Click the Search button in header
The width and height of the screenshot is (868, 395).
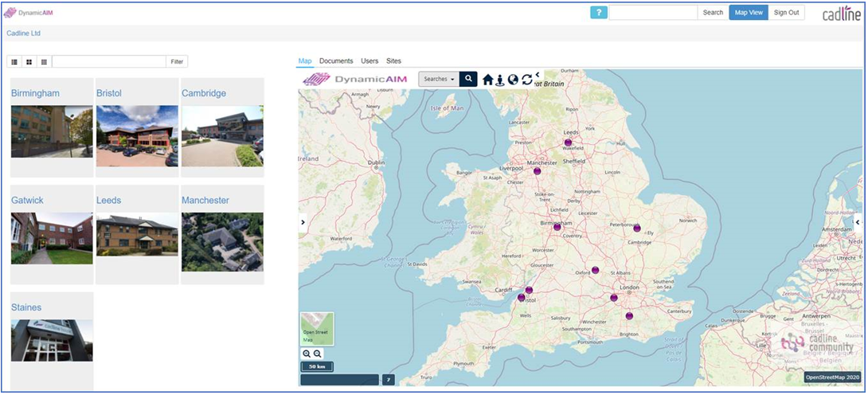tap(713, 12)
